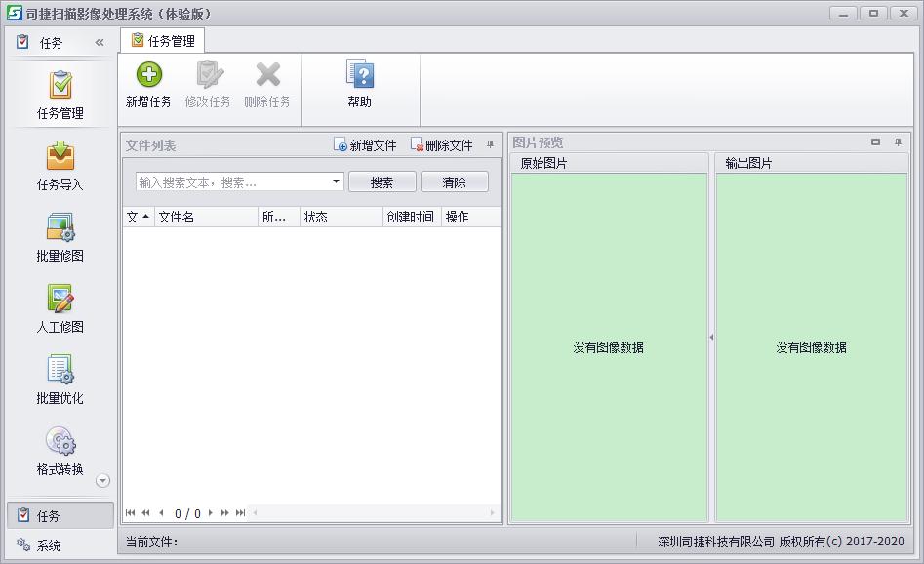Click 删除文件 in the file list header
Viewport: 924px width, 564px height.
coord(441,145)
